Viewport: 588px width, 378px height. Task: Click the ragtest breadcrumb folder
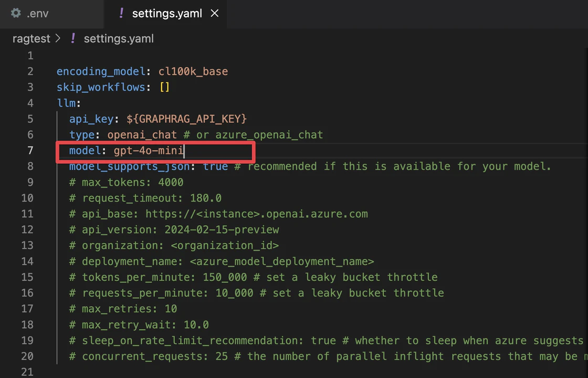pyautogui.click(x=31, y=39)
